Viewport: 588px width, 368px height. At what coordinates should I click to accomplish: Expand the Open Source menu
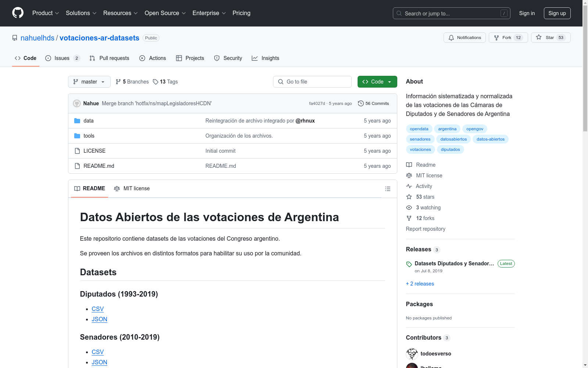[165, 13]
